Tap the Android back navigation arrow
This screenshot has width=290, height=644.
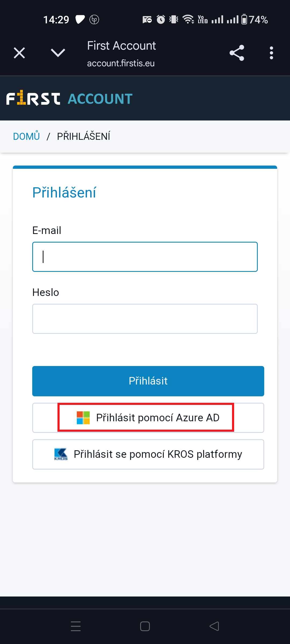point(214,626)
